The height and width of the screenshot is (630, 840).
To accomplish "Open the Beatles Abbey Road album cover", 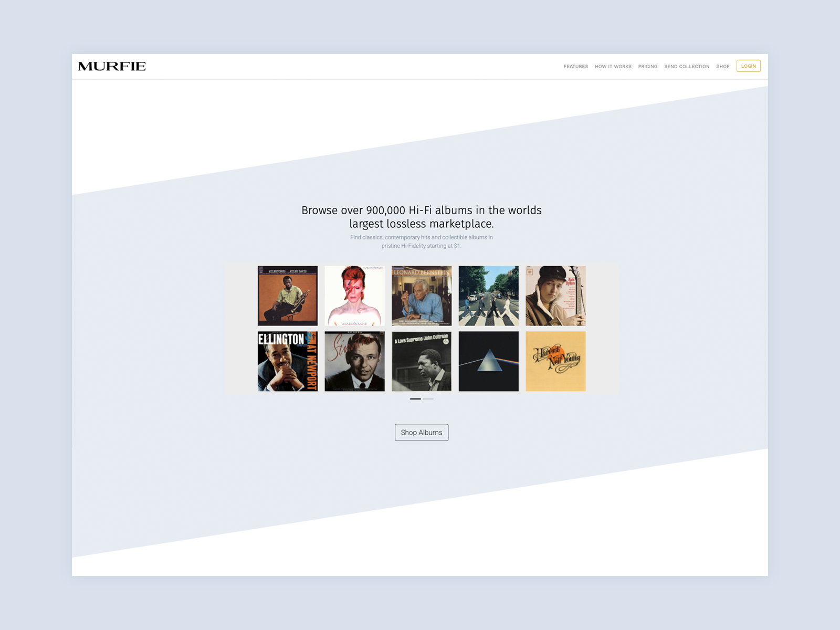I will 488,296.
